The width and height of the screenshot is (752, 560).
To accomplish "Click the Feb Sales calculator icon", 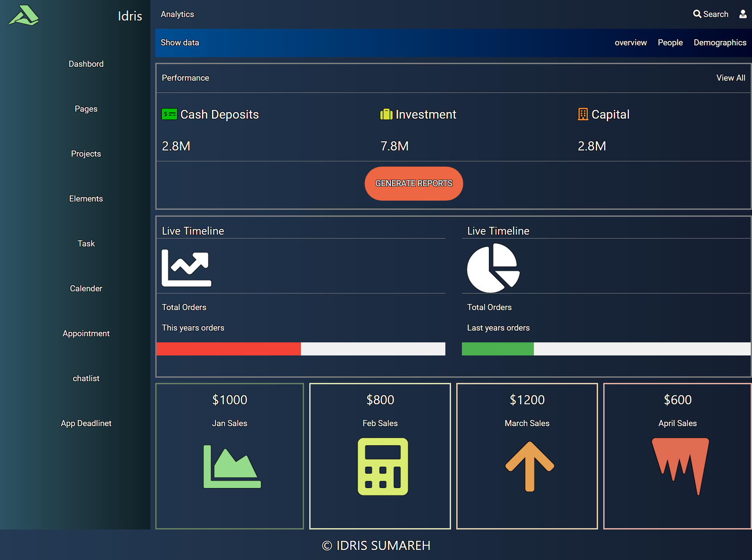I will click(x=383, y=467).
